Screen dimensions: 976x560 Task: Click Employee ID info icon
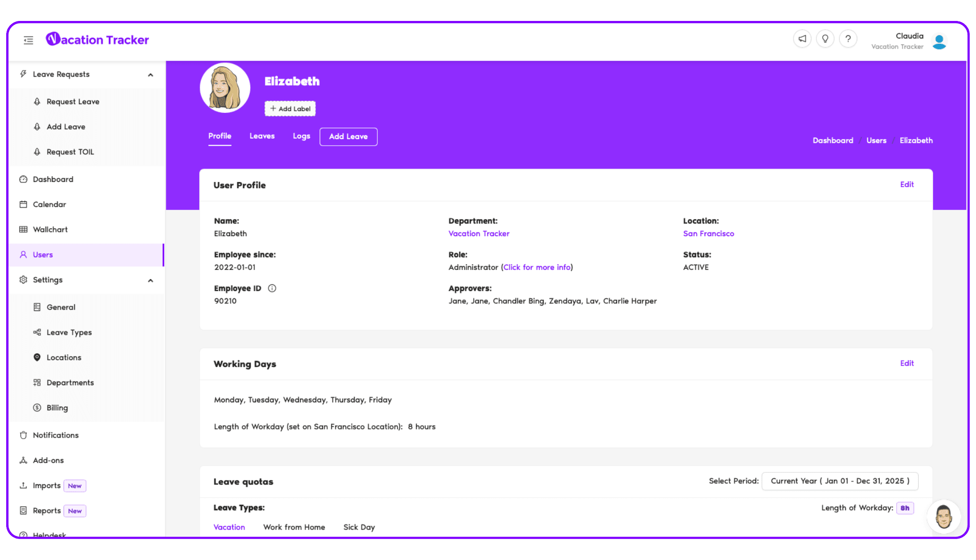click(x=273, y=288)
